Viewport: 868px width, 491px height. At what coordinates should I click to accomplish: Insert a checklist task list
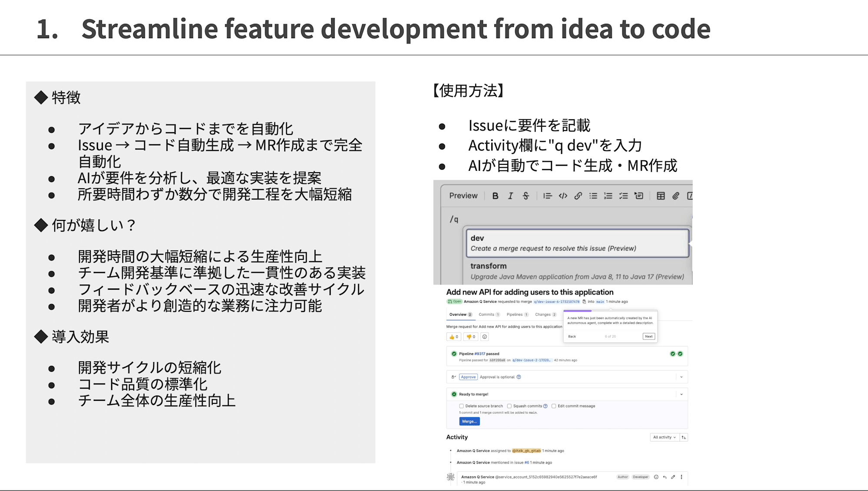click(624, 196)
